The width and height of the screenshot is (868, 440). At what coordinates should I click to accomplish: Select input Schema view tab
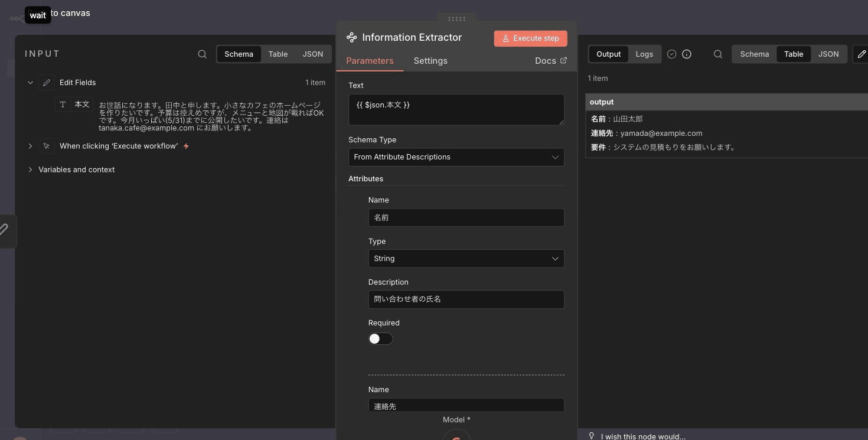[x=239, y=54]
